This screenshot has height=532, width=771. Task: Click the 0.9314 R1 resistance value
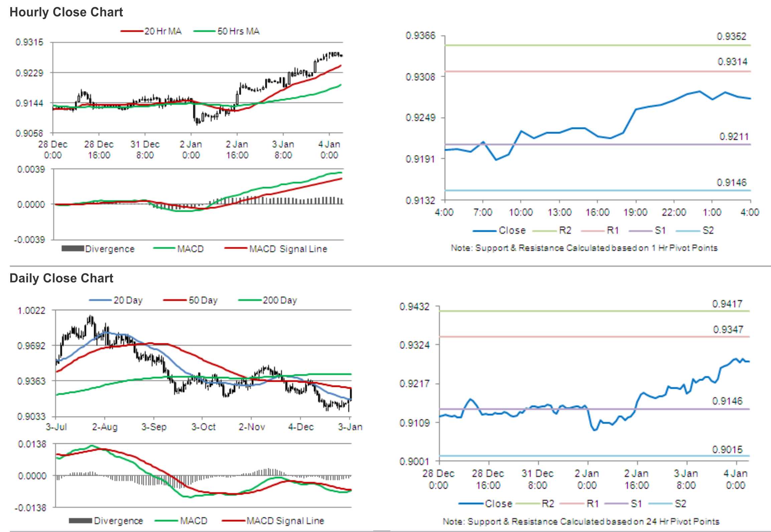click(733, 61)
